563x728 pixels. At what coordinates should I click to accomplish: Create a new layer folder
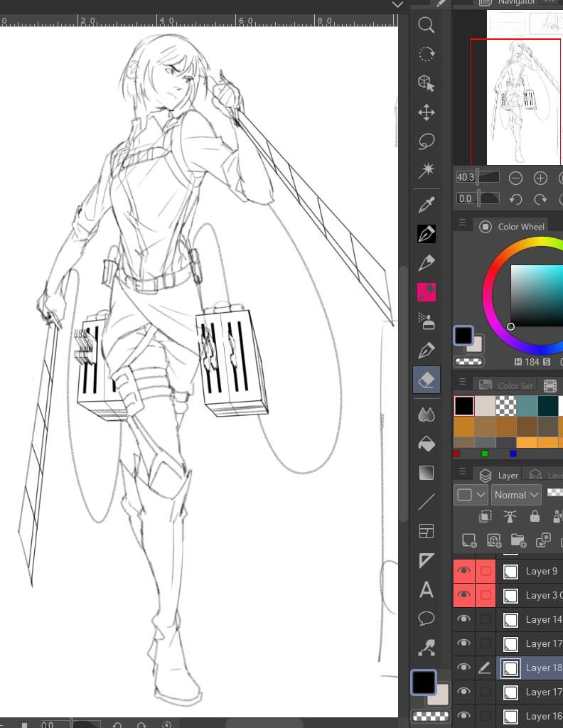518,540
